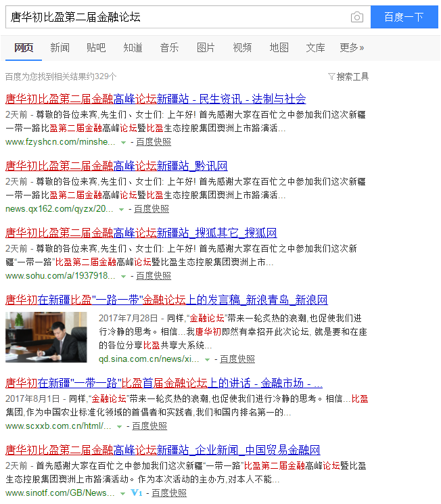The width and height of the screenshot is (441, 504).
Task: Click the V1 verified badge icon
Action: pos(136,492)
